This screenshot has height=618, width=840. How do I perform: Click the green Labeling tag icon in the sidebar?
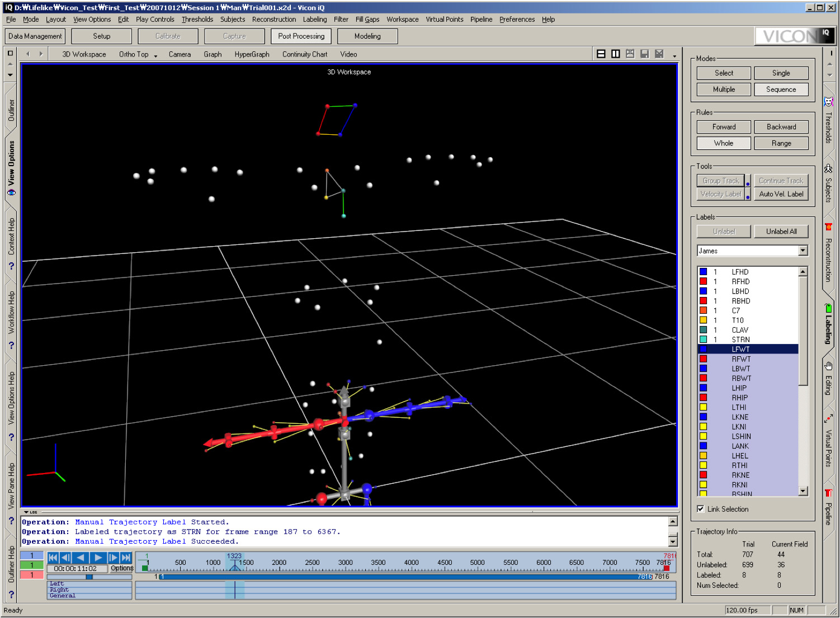(x=829, y=308)
